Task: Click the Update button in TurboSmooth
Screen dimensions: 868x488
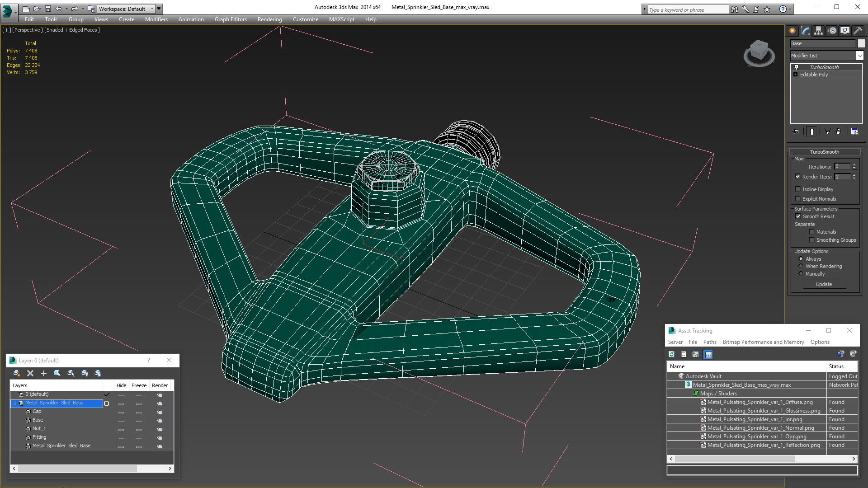Action: 824,284
